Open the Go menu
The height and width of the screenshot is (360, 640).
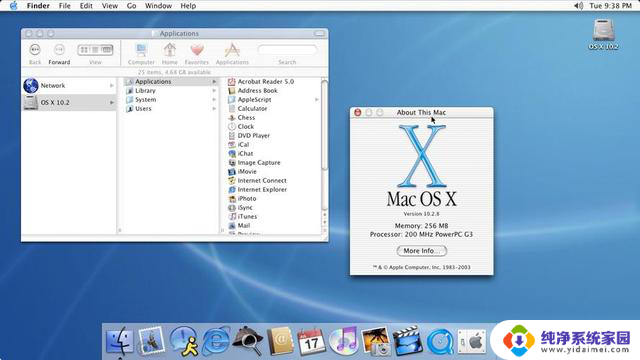click(x=131, y=6)
